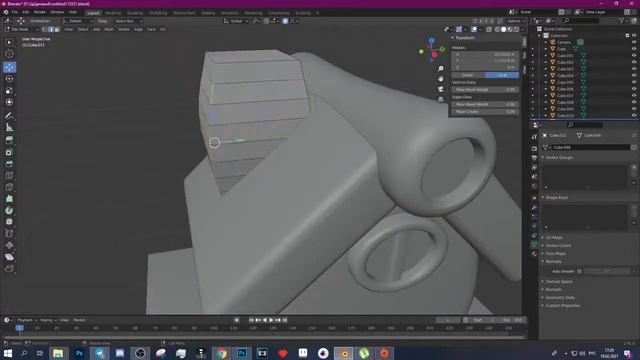640x360 pixels.
Task: Open Object Data properties green triangle tab
Action: [534, 244]
